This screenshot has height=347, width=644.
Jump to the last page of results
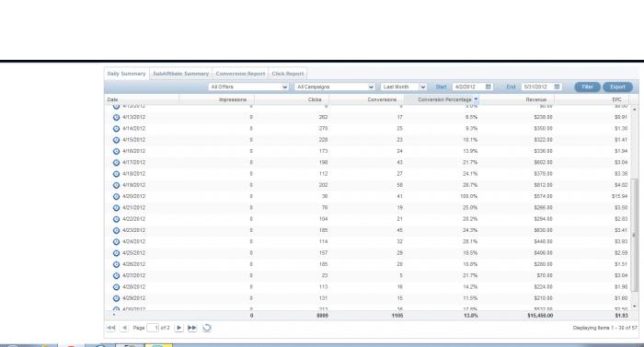click(191, 328)
